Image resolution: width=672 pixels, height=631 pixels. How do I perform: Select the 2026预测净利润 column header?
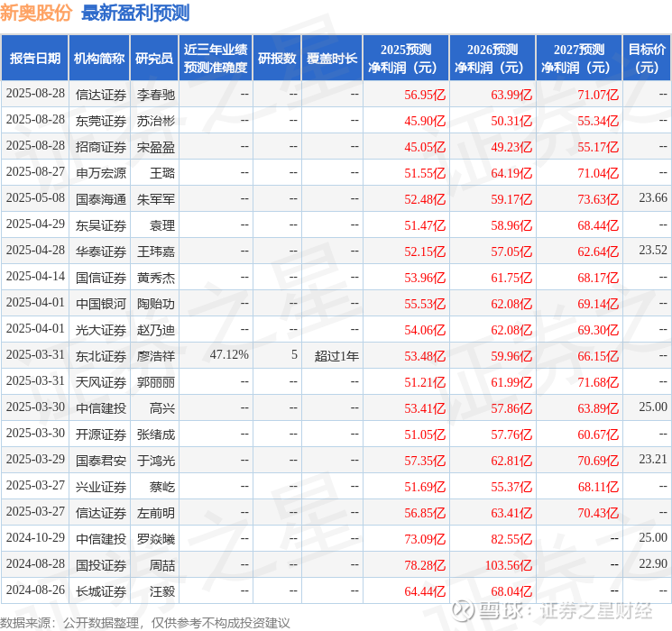[x=492, y=59]
